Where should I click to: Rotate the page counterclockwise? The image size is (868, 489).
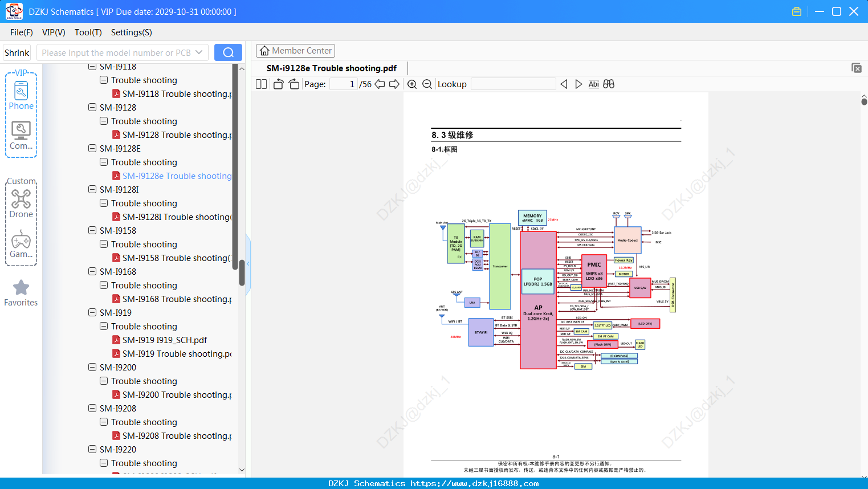[278, 84]
